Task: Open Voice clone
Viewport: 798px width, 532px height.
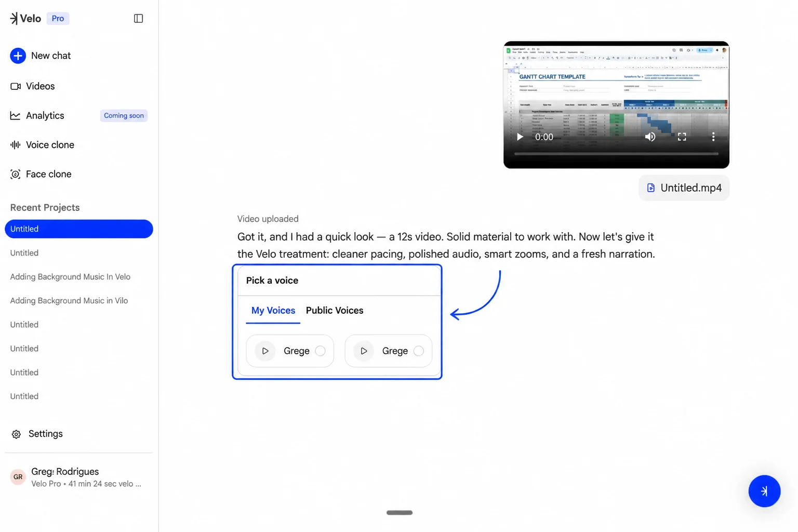Action: pos(42,145)
